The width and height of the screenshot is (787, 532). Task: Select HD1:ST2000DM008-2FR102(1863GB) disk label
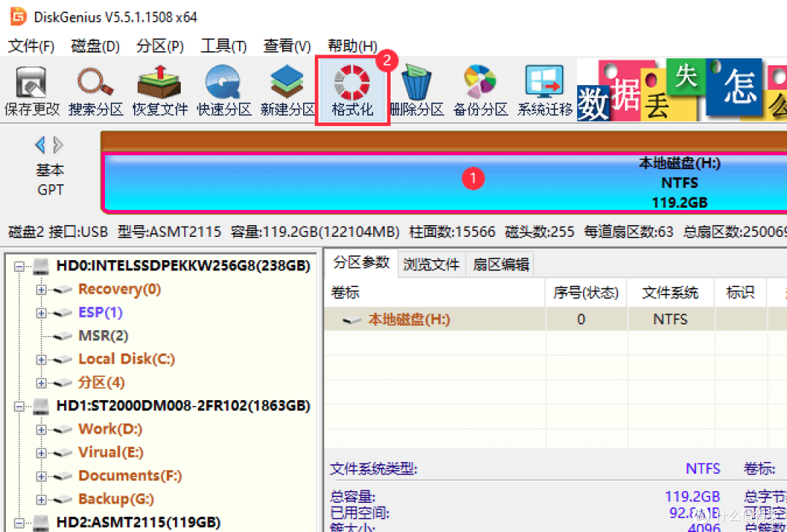click(183, 405)
